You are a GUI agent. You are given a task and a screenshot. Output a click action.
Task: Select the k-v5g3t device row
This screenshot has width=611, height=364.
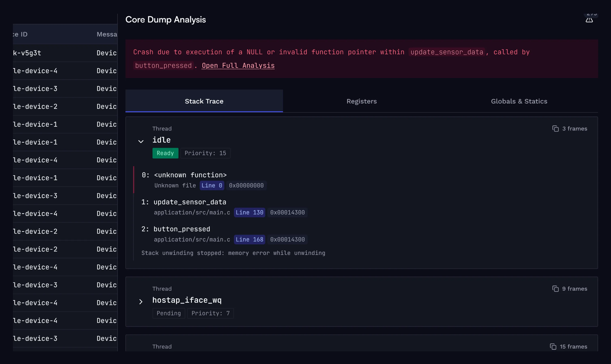click(49, 53)
